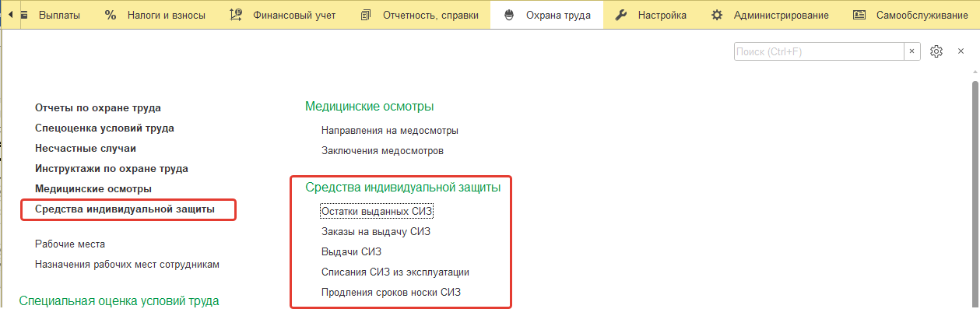Open Заключения медосмотров
Viewport: 980px width, 309px height.
(382, 151)
